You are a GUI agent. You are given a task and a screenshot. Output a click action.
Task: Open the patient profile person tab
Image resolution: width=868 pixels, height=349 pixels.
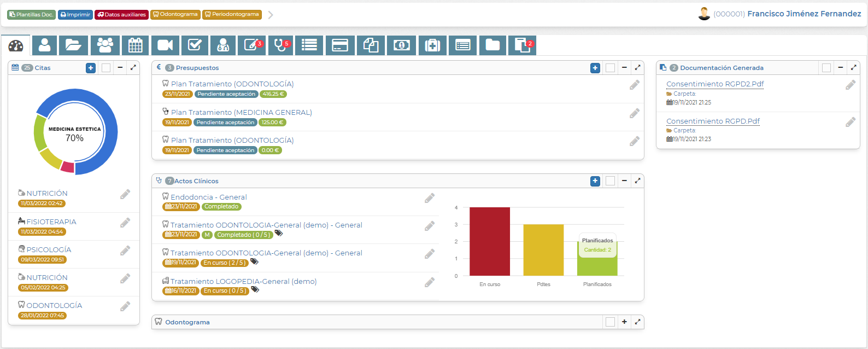44,45
